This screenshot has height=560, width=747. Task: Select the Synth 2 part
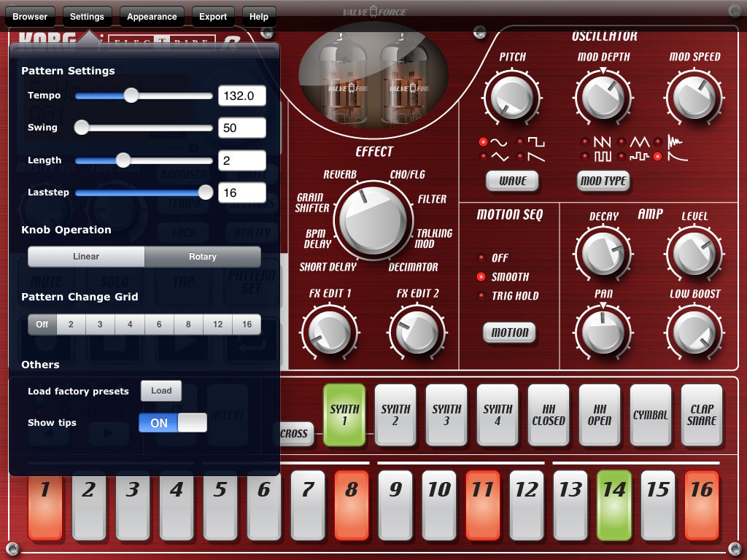tap(395, 415)
